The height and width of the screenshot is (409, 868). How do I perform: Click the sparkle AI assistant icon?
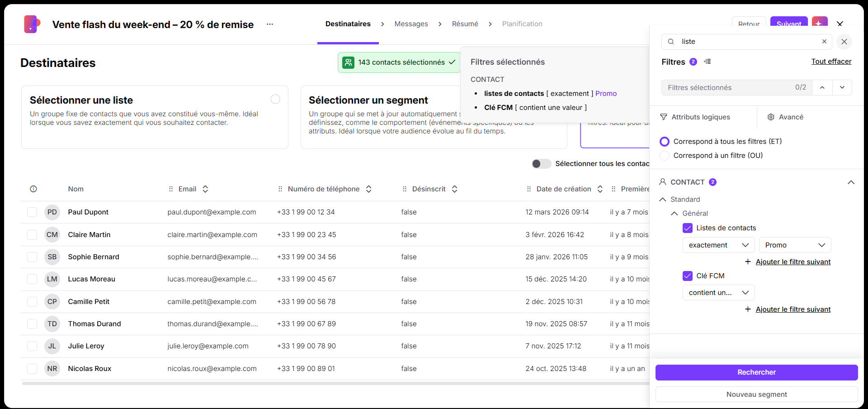(x=820, y=22)
